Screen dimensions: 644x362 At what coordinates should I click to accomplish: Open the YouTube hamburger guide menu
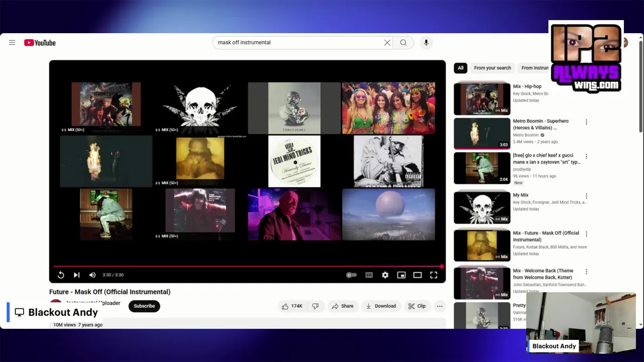(x=12, y=43)
